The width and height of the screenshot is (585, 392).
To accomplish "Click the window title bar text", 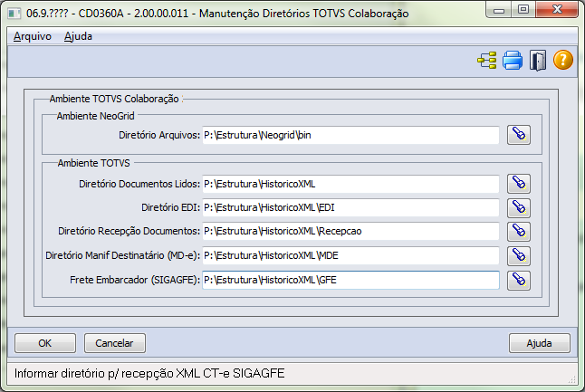I will [x=217, y=14].
